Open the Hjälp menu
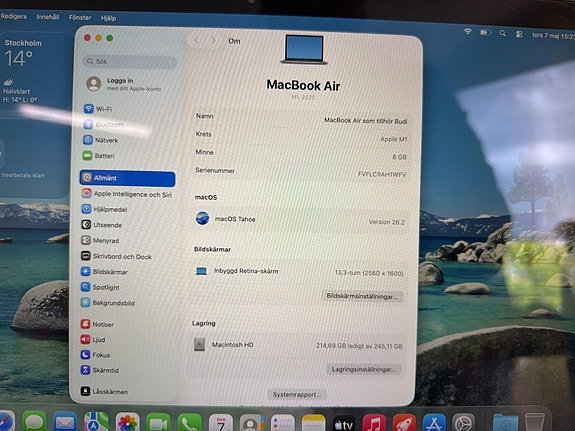Viewport: 575px width, 431px height. 108,18
